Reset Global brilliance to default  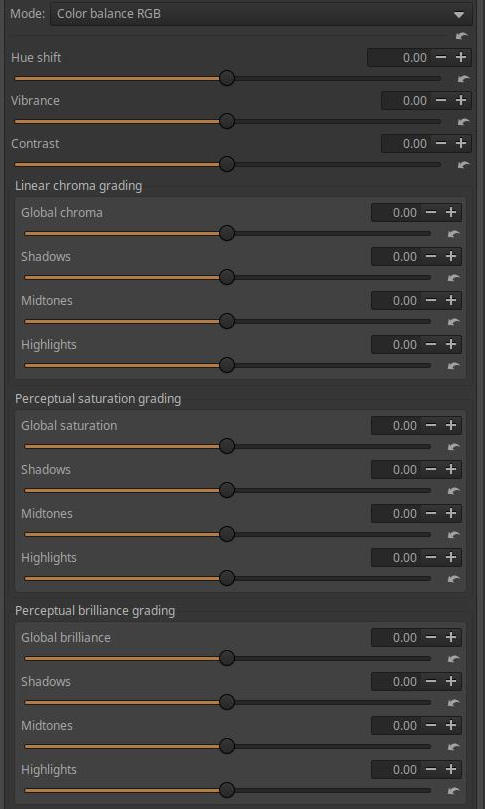tap(454, 659)
